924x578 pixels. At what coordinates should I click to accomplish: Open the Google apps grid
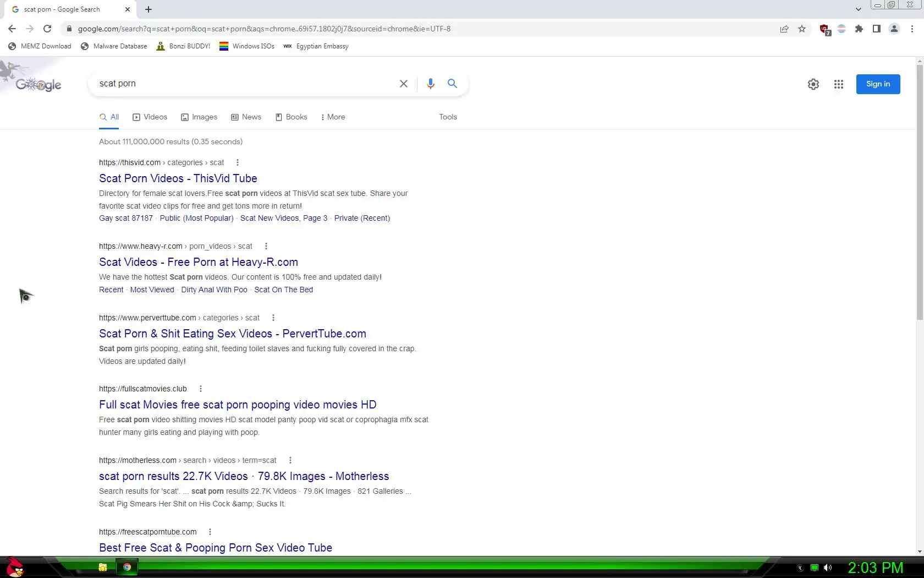[x=839, y=84]
